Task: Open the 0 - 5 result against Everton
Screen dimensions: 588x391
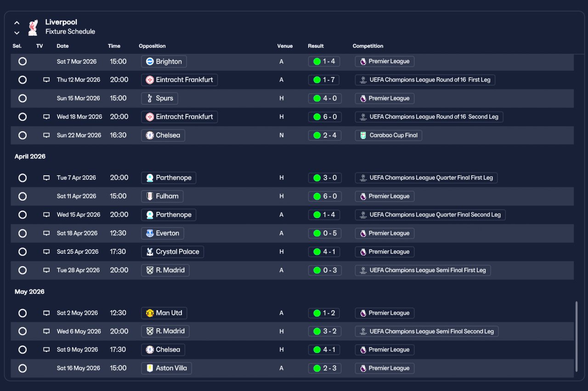Action: coord(325,233)
